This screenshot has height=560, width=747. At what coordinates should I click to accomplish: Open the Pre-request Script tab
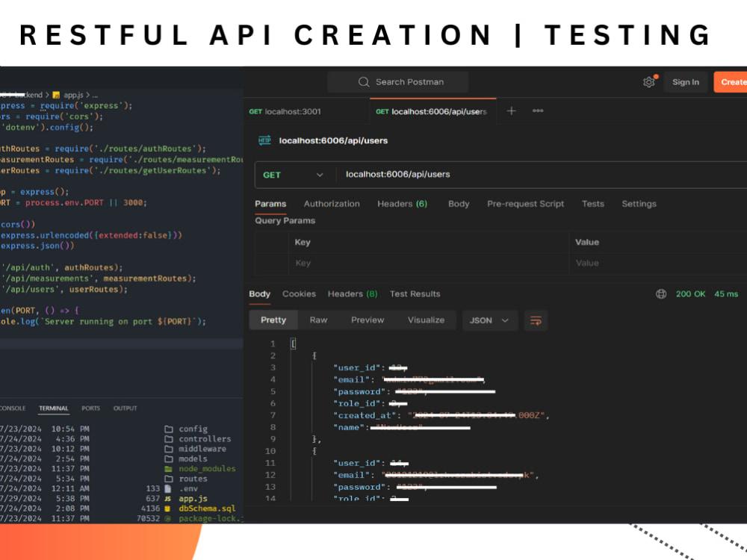(525, 204)
